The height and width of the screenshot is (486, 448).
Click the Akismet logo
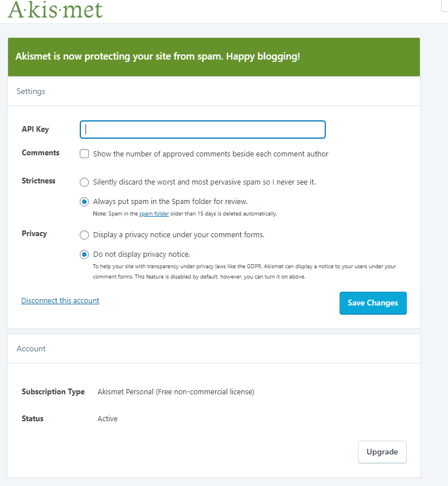coord(55,9)
